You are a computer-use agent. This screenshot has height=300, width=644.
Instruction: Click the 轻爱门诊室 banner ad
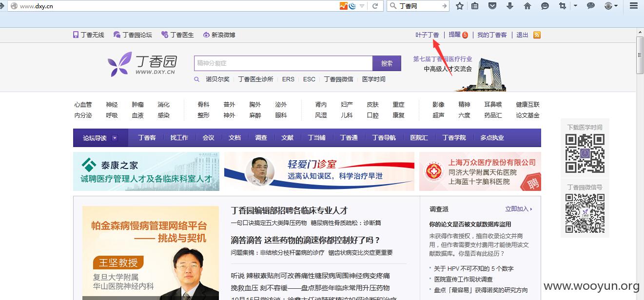coord(319,171)
